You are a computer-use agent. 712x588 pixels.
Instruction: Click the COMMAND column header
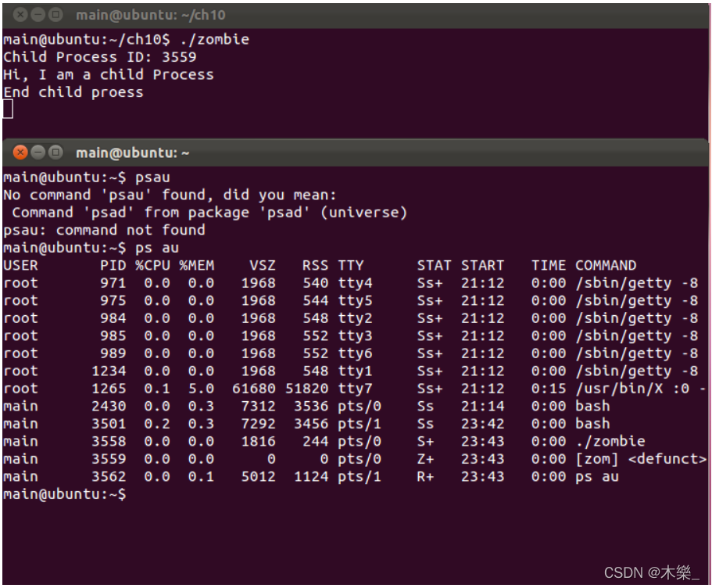coord(606,265)
